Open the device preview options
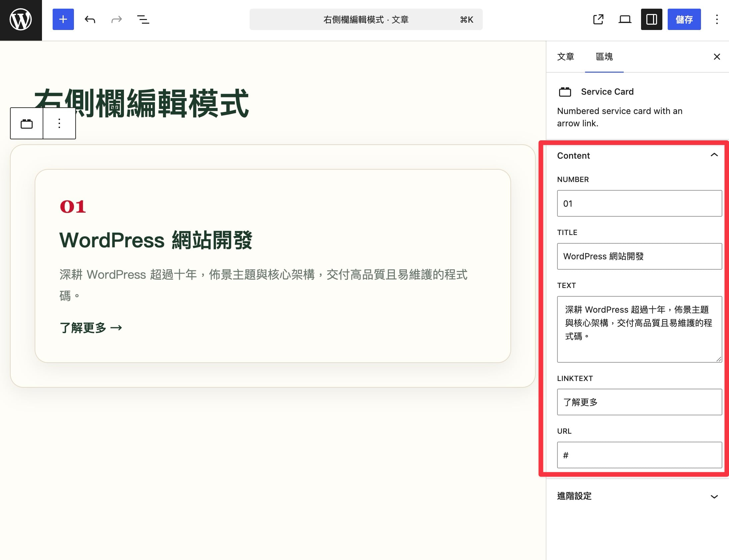Screen dimensions: 729x560 (625, 19)
